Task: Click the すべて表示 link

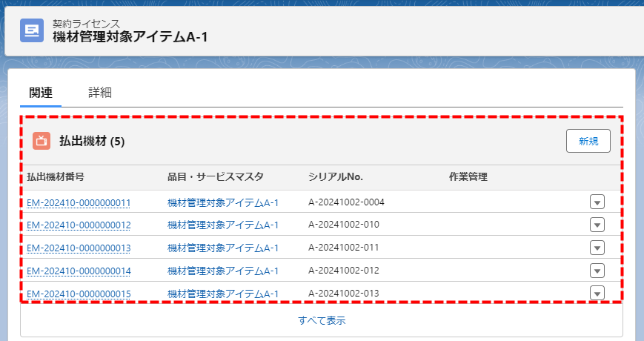Action: pos(322,320)
